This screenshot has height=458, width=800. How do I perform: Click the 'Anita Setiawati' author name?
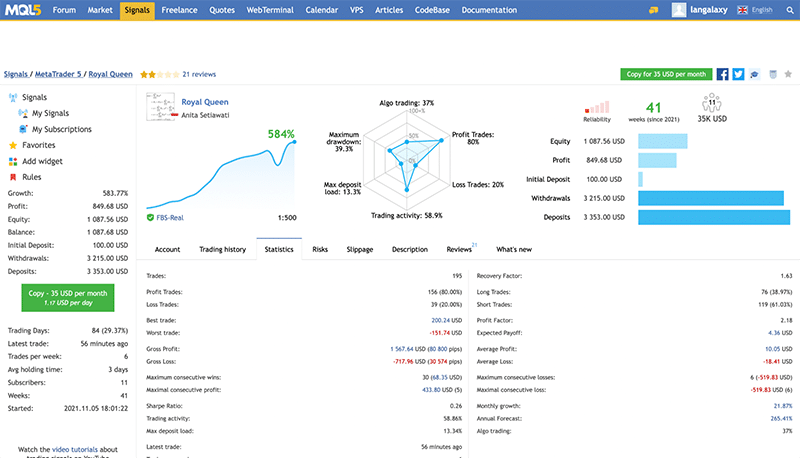[x=205, y=115]
